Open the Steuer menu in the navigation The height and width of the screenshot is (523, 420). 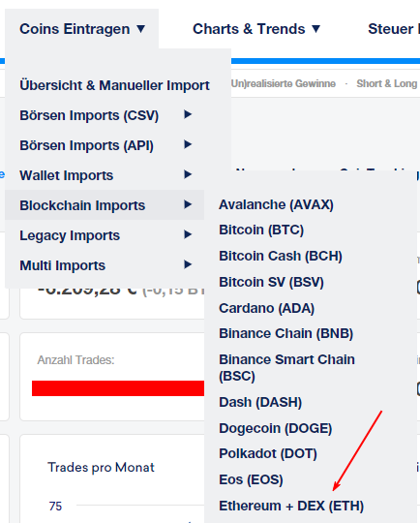[x=393, y=29]
